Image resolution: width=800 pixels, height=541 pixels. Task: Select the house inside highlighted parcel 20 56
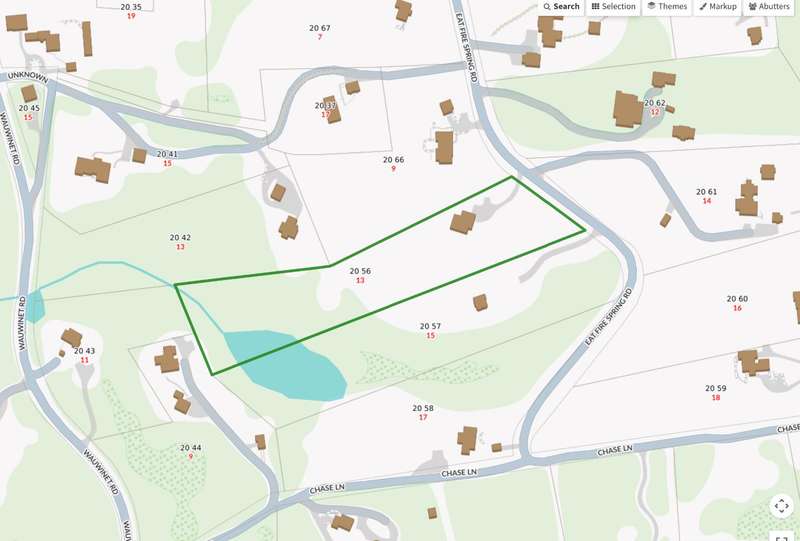pos(463,223)
